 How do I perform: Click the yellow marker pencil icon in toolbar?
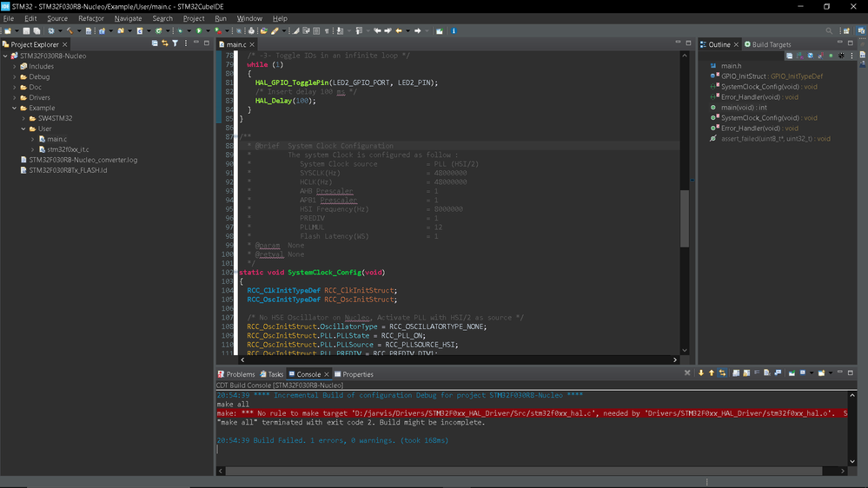pyautogui.click(x=275, y=31)
